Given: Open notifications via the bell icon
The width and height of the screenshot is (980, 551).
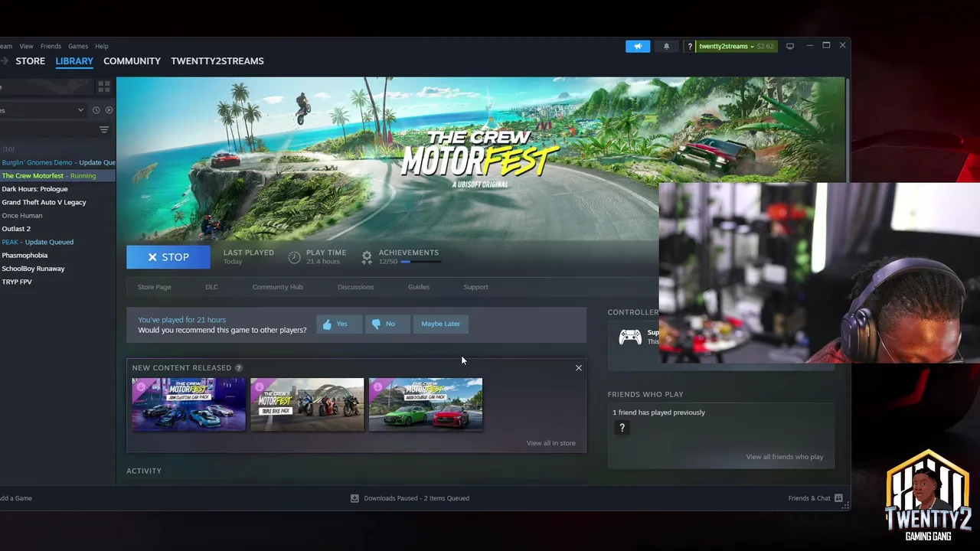Looking at the screenshot, I should [x=666, y=46].
